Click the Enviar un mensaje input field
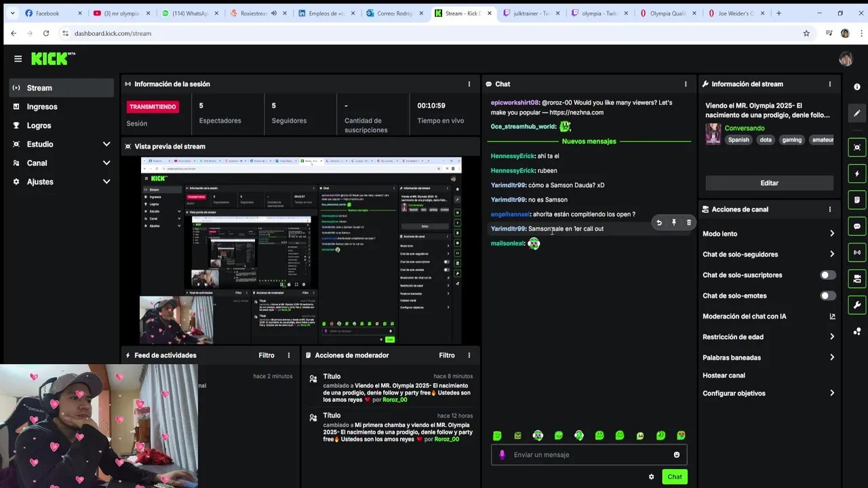The image size is (868, 488). [589, 455]
